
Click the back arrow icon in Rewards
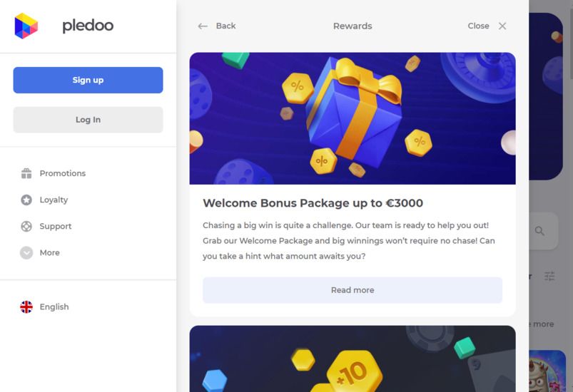coord(203,26)
